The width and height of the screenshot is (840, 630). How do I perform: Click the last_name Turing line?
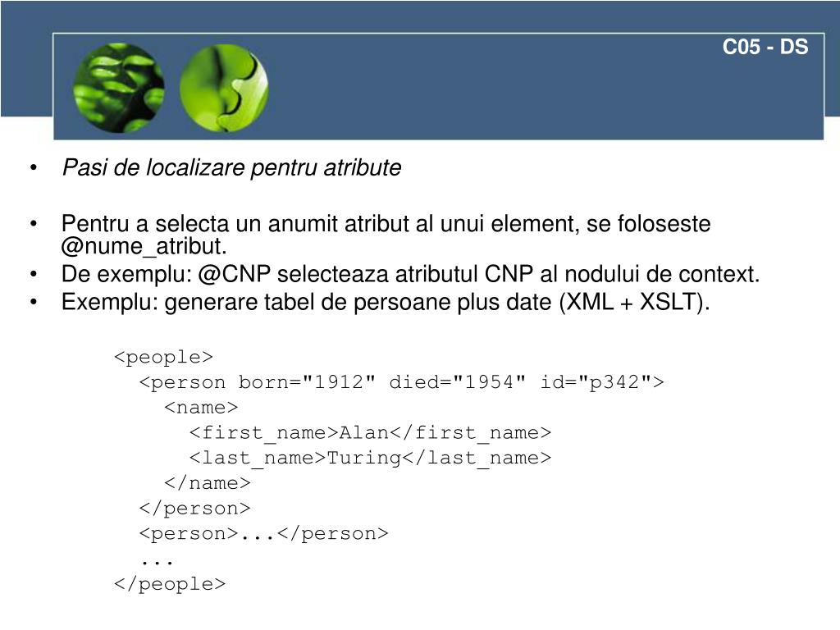(x=370, y=458)
